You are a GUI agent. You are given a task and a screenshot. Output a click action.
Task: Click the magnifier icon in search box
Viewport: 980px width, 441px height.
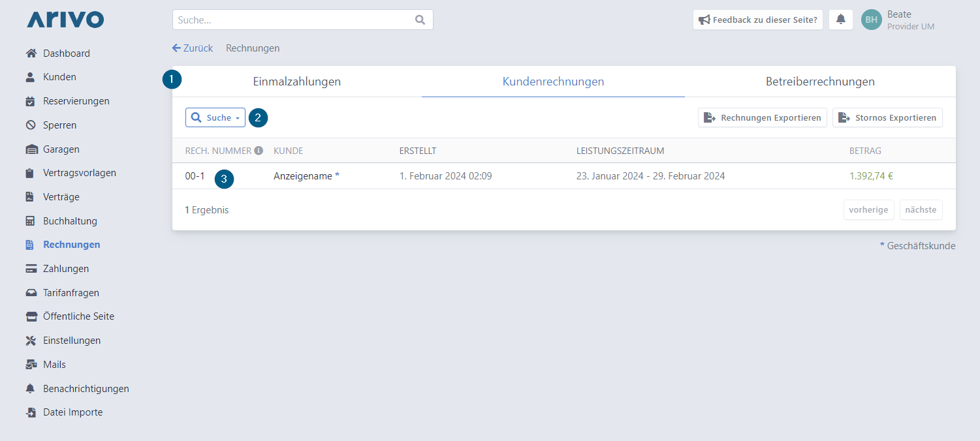click(420, 20)
